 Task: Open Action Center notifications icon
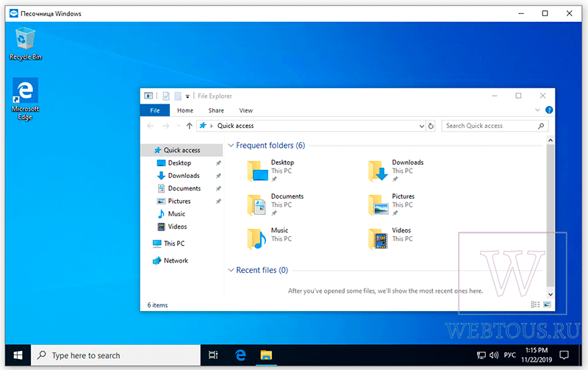pyautogui.click(x=564, y=355)
